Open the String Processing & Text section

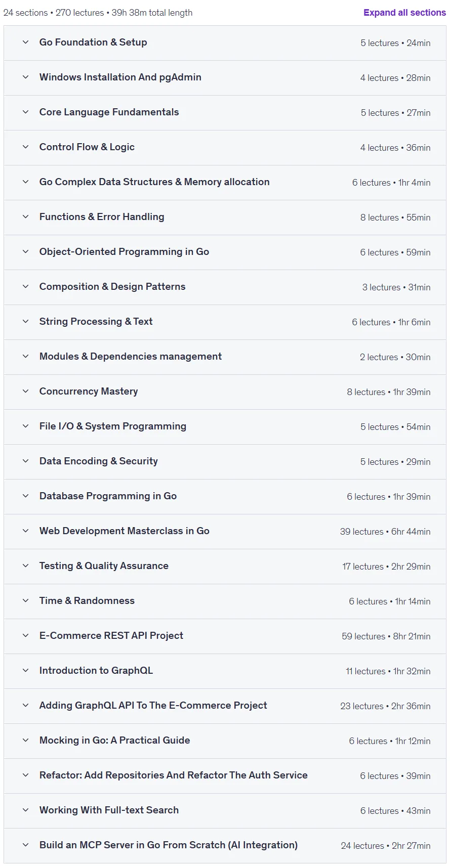pyautogui.click(x=225, y=322)
